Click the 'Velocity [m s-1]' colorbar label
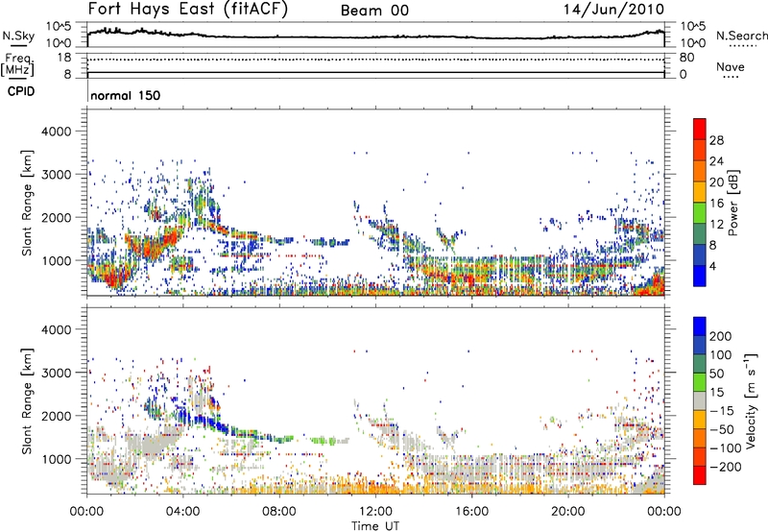 pyautogui.click(x=751, y=400)
